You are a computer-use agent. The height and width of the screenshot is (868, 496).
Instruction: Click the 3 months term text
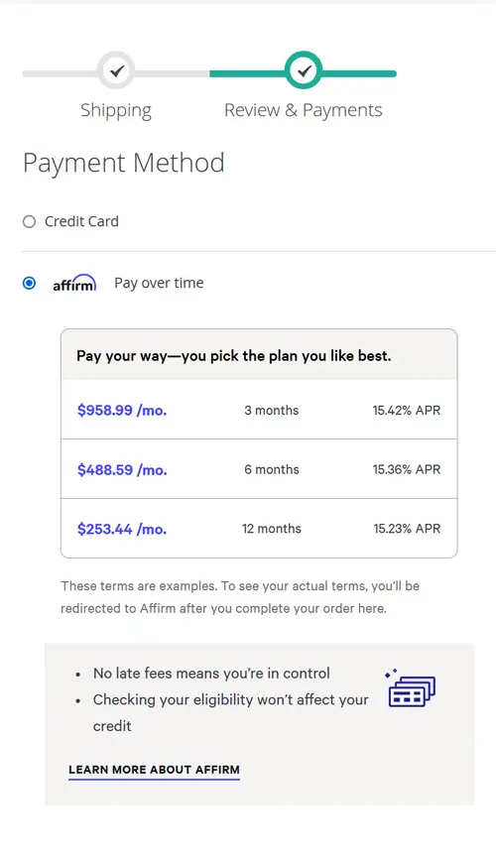271,411
